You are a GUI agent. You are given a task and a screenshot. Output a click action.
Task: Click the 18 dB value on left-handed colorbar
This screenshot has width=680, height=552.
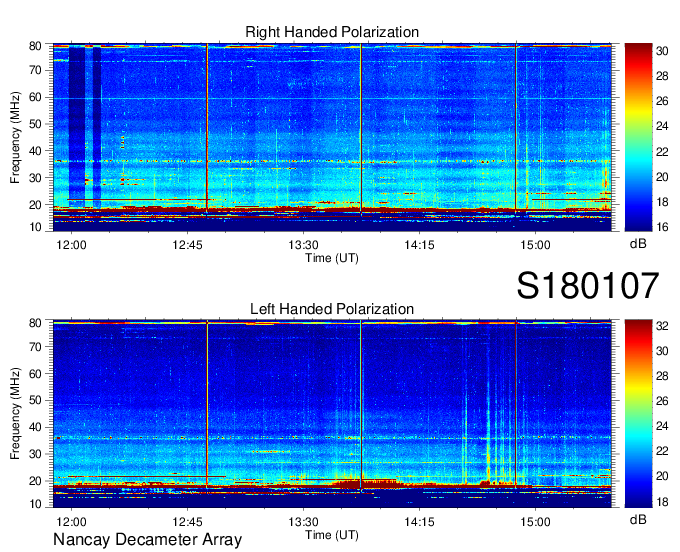[662, 502]
